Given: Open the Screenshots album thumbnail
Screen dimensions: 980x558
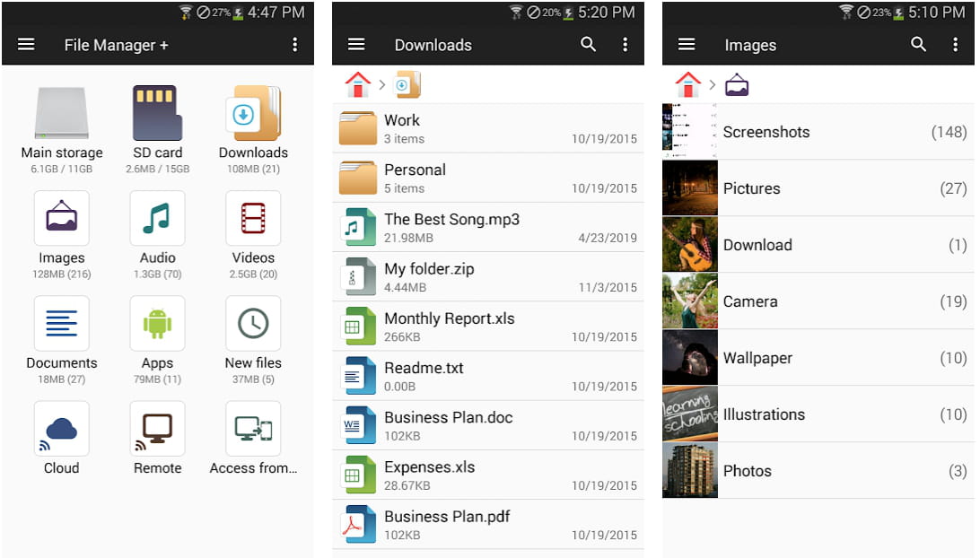Looking at the screenshot, I should pos(689,132).
